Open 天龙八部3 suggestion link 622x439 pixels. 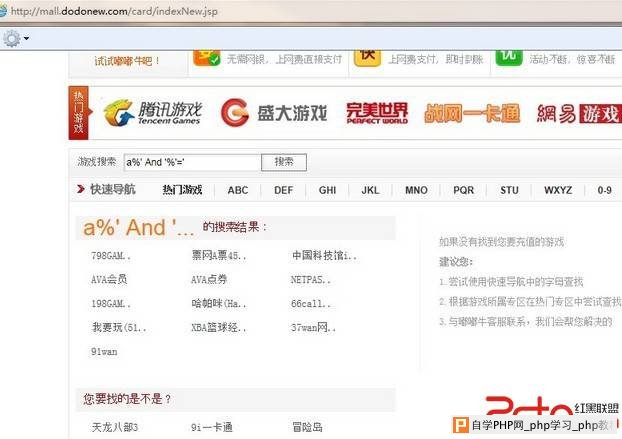click(x=115, y=427)
